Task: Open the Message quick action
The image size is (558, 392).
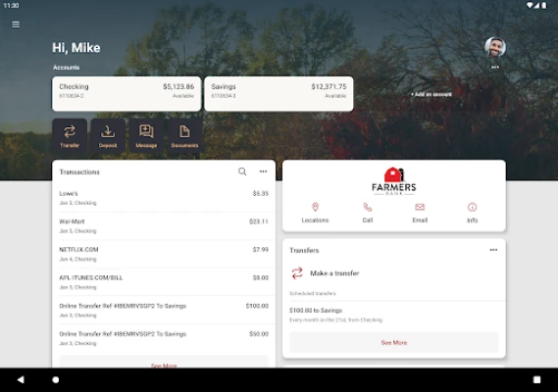Action: tap(146, 136)
